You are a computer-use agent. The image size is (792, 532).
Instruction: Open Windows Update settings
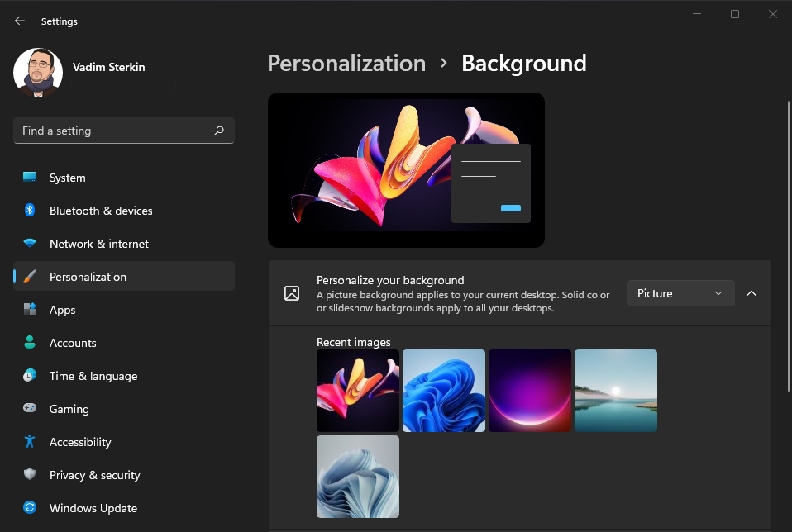pos(124,508)
